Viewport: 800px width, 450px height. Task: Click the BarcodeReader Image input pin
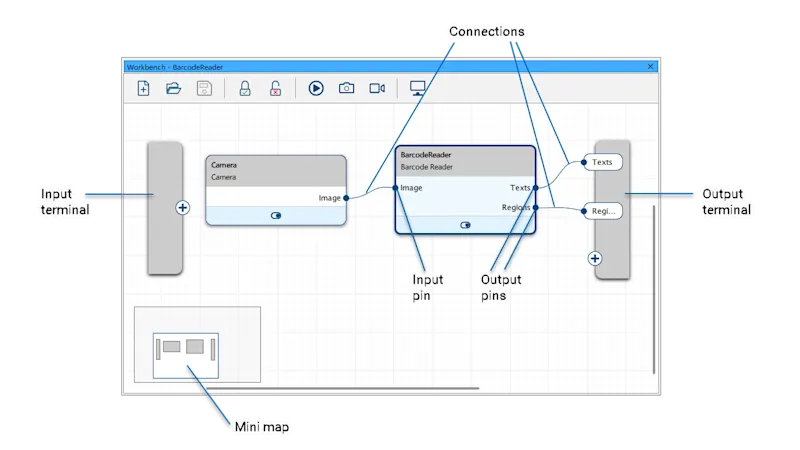click(x=396, y=188)
